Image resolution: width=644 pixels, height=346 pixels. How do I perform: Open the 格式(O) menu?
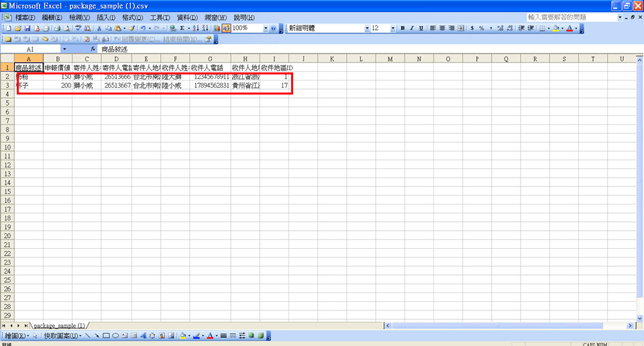tap(132, 17)
